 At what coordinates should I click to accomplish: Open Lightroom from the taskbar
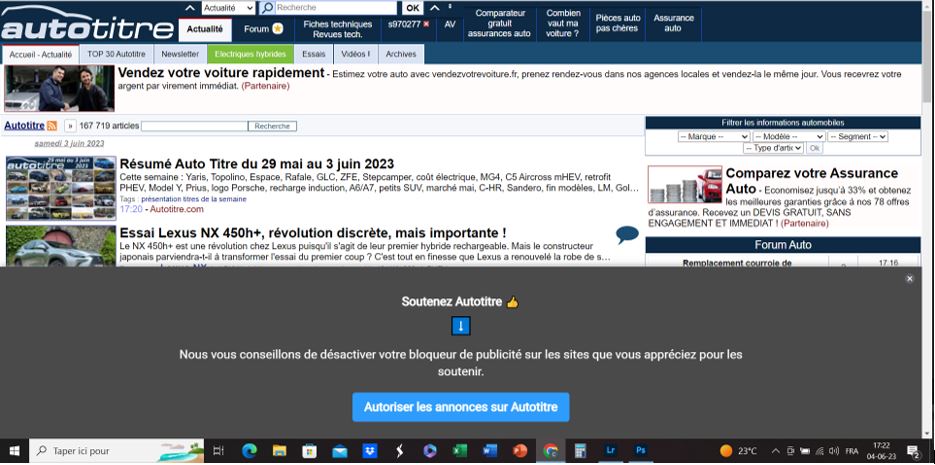point(610,451)
